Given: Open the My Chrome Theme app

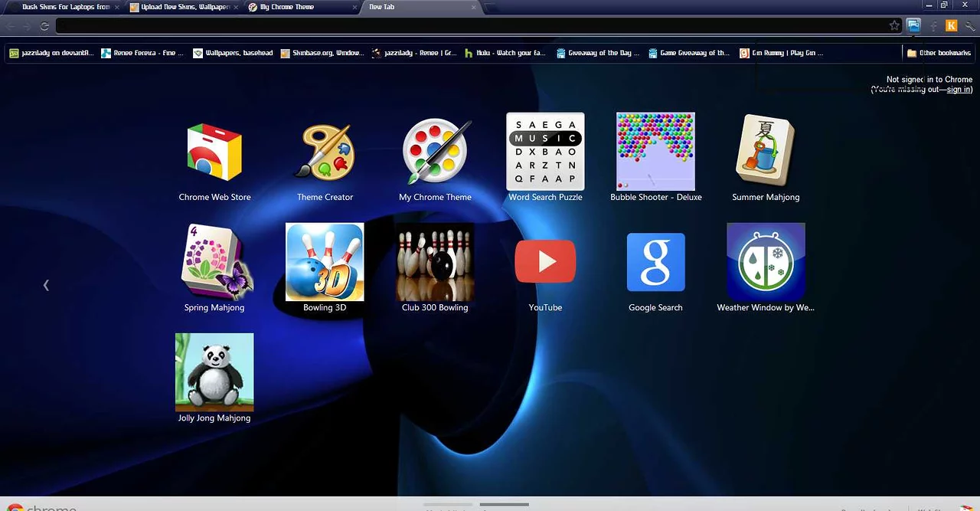Looking at the screenshot, I should [435, 153].
